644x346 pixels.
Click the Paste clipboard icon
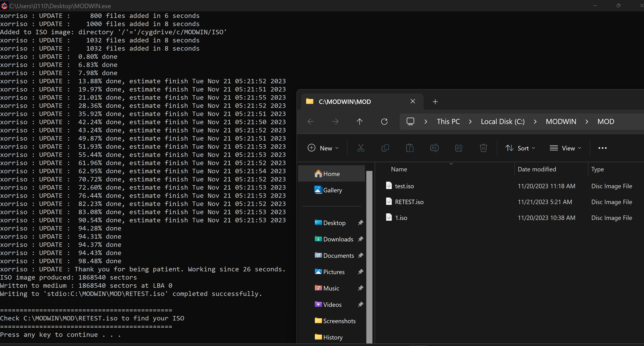pos(410,148)
